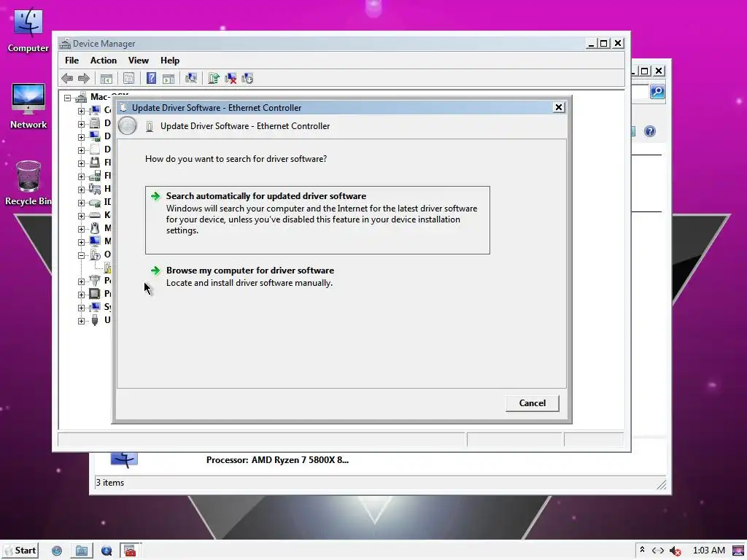Screen dimensions: 747x560
Task: Click the blue search icon in background window
Action: pyautogui.click(x=657, y=91)
